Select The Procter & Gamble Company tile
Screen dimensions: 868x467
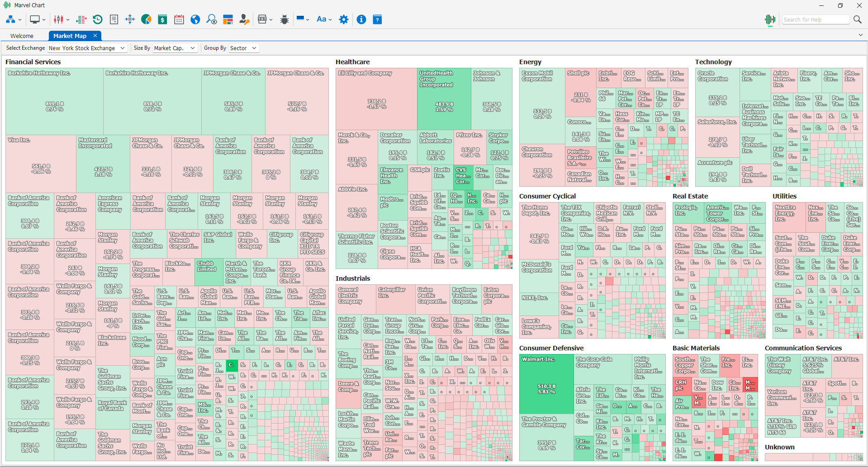click(x=546, y=437)
